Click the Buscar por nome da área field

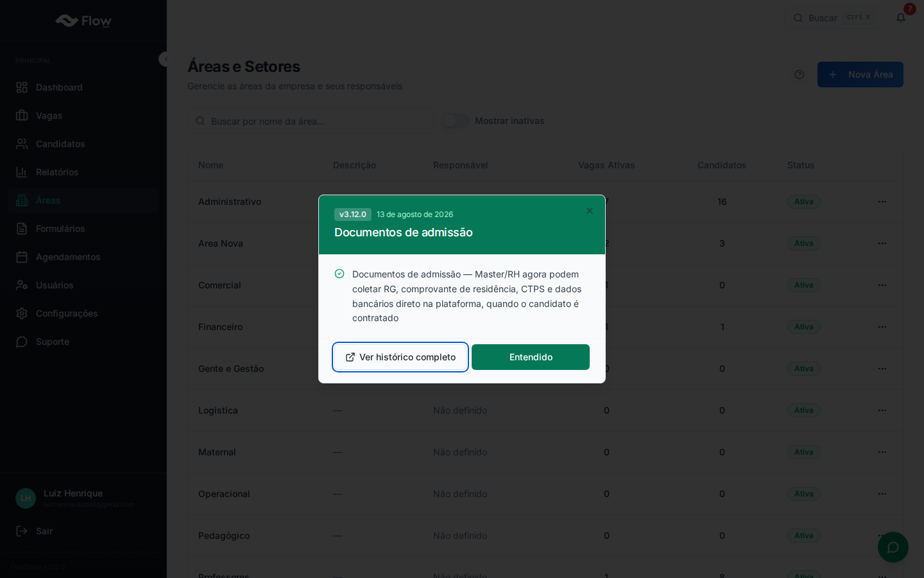311,121
